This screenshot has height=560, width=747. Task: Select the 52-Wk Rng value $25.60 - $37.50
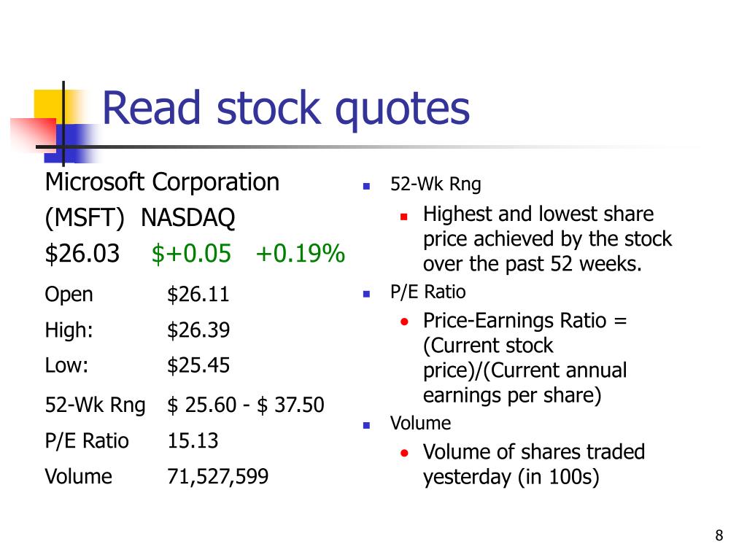coord(246,405)
